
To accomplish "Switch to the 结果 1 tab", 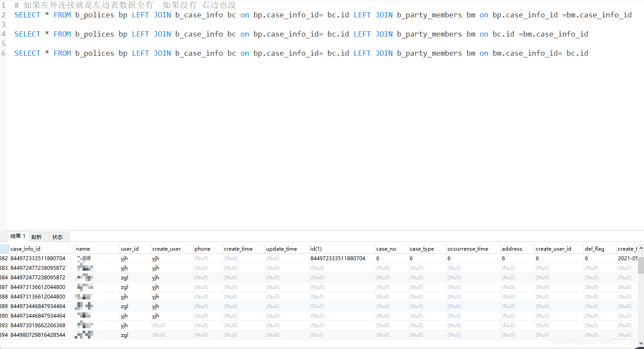I will pyautogui.click(x=18, y=236).
